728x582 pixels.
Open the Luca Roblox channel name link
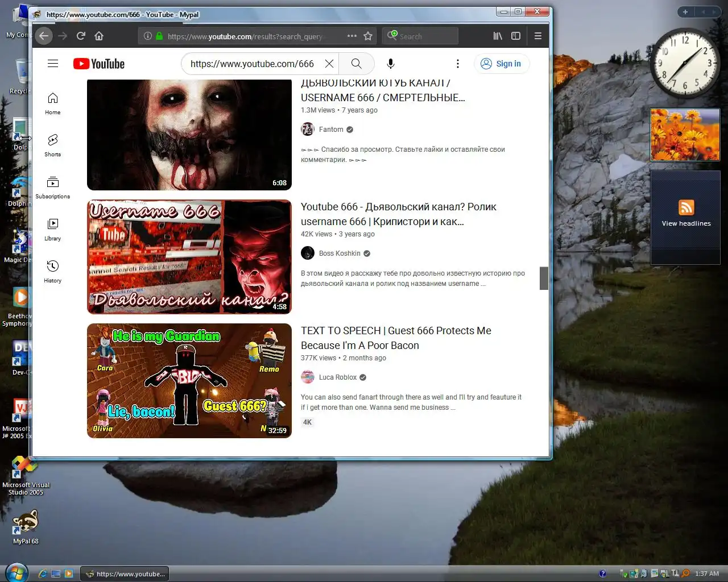click(x=338, y=377)
